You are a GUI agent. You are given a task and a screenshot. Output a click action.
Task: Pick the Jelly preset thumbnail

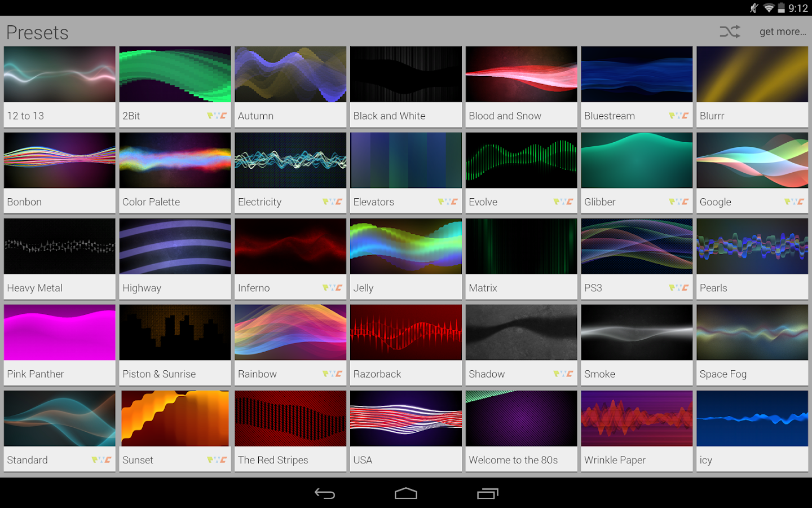click(x=405, y=247)
